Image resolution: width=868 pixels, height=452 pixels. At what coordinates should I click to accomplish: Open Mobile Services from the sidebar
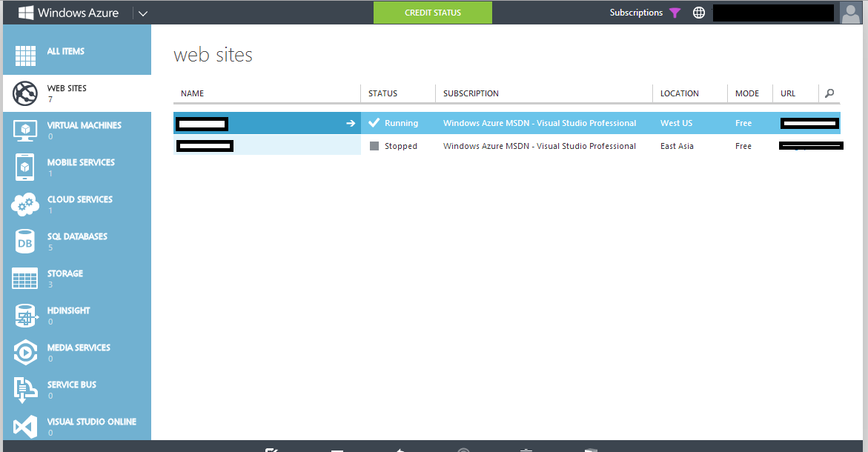coord(26,167)
